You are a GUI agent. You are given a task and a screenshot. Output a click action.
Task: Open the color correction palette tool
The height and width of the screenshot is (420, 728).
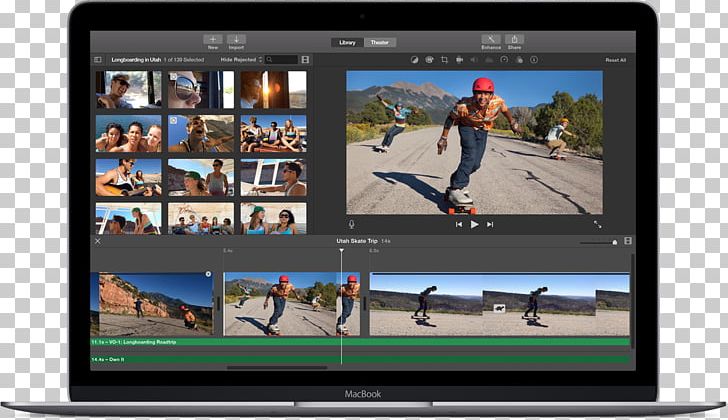point(429,60)
